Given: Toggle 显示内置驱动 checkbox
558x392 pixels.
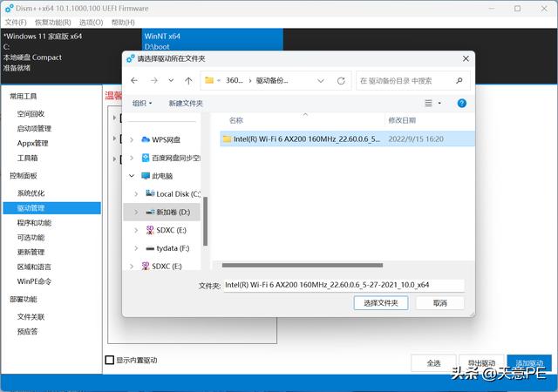Looking at the screenshot, I should click(110, 360).
